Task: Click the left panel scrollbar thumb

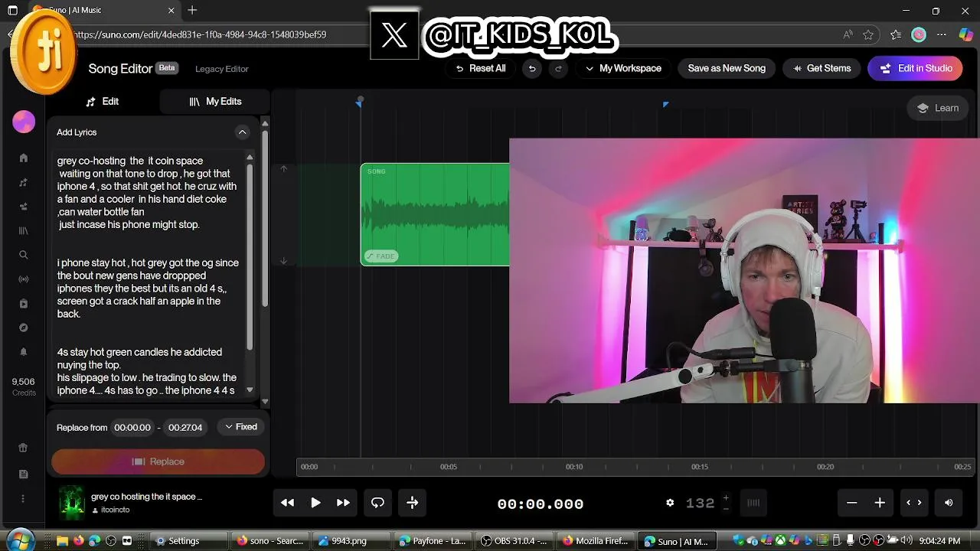Action: click(x=265, y=218)
